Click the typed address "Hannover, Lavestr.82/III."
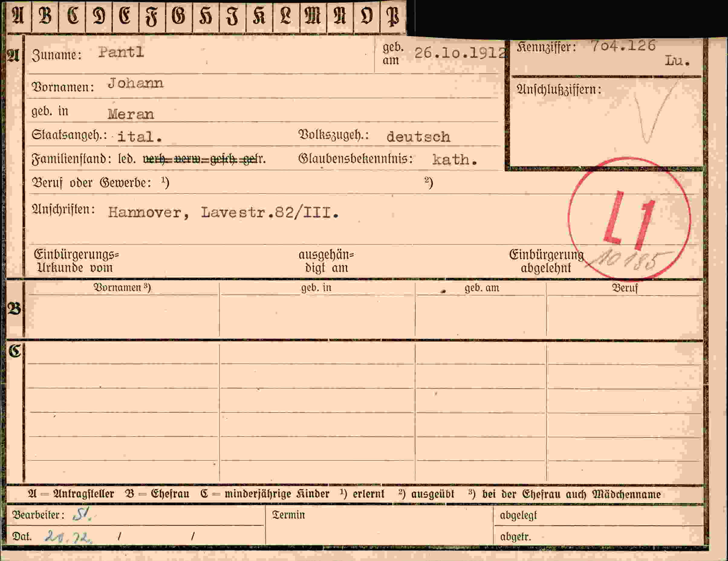728x561 pixels. point(224,213)
